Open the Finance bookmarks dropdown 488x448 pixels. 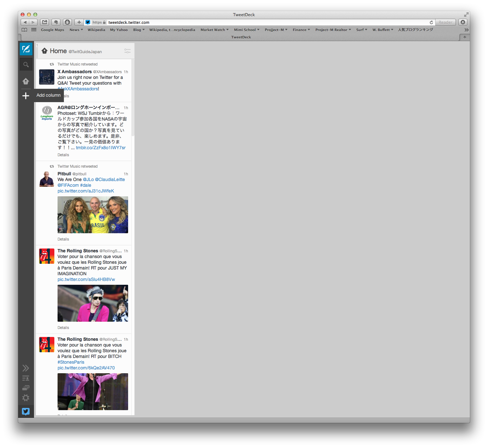301,30
